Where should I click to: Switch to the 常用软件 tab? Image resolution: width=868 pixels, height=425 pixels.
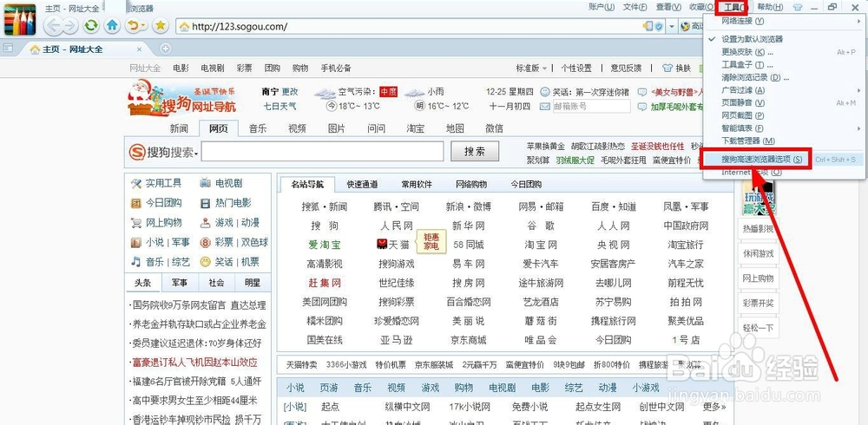[x=417, y=184]
